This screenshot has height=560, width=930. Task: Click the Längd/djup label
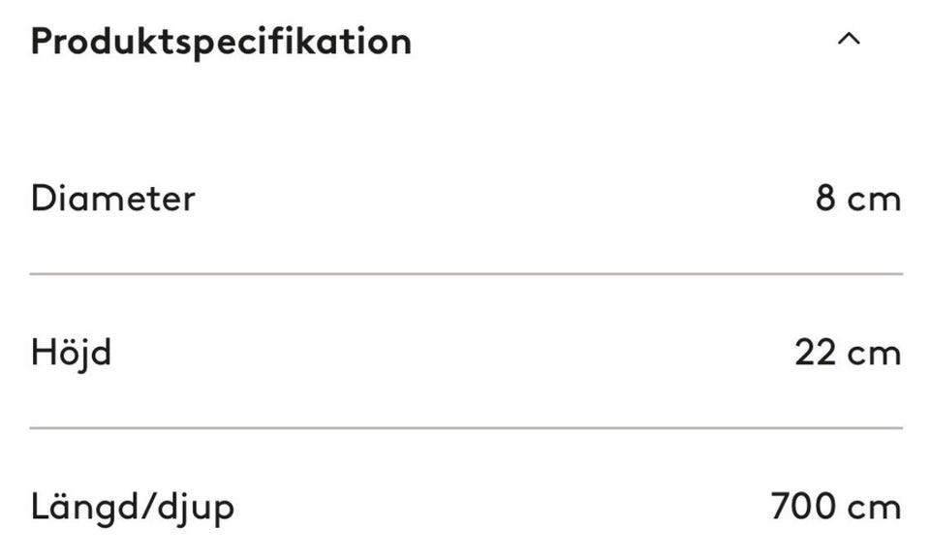point(132,507)
